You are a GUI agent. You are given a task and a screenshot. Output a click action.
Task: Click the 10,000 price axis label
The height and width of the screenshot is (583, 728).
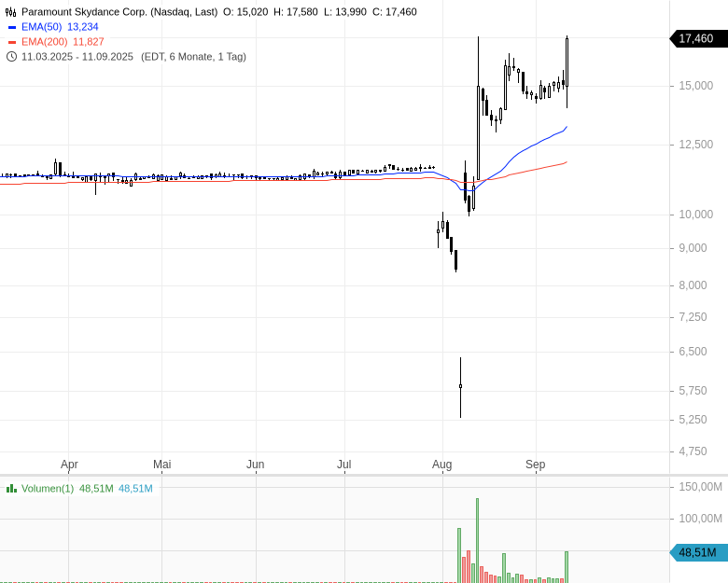(x=696, y=215)
